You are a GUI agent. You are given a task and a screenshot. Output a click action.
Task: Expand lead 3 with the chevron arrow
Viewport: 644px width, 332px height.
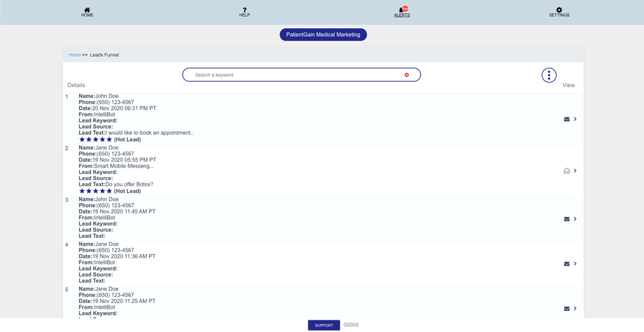coord(575,219)
